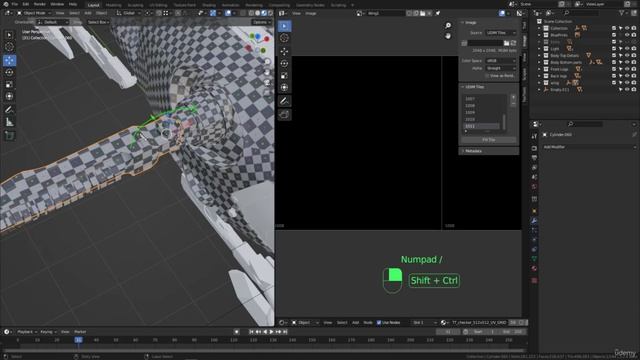The width and height of the screenshot is (640, 360).
Task: Select the Transform tool in Image Editor toolbar
Action: click(x=284, y=87)
